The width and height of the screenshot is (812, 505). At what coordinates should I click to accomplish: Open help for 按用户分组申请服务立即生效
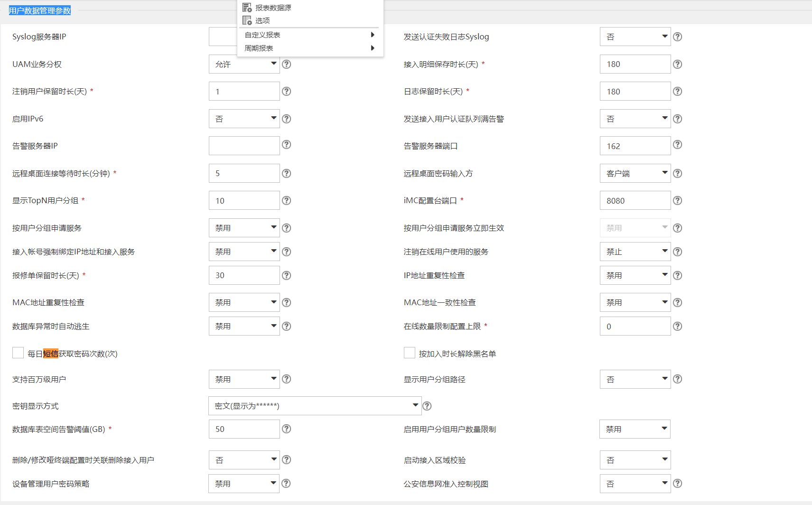click(x=678, y=228)
